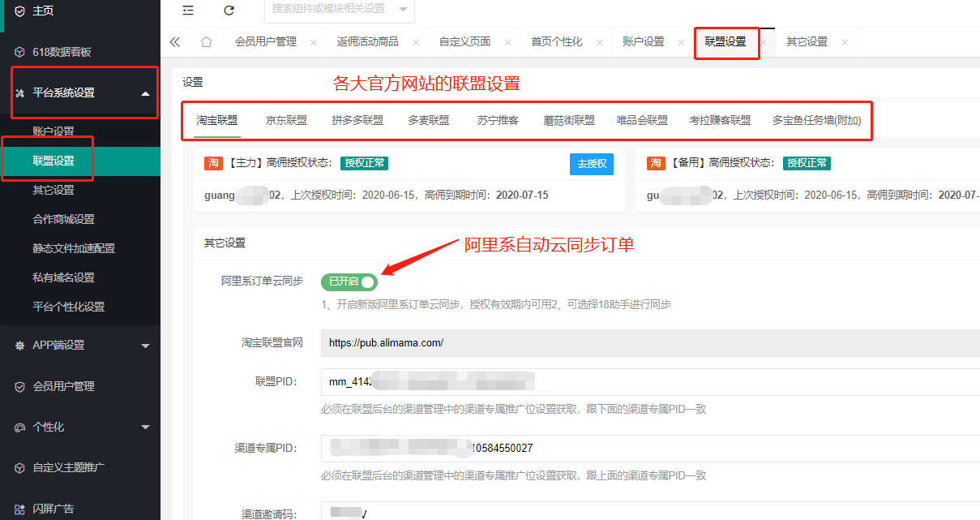Screen dimensions: 980x520
Task: Select the 蘑菇街联盟 sub-tab
Action: click(569, 121)
